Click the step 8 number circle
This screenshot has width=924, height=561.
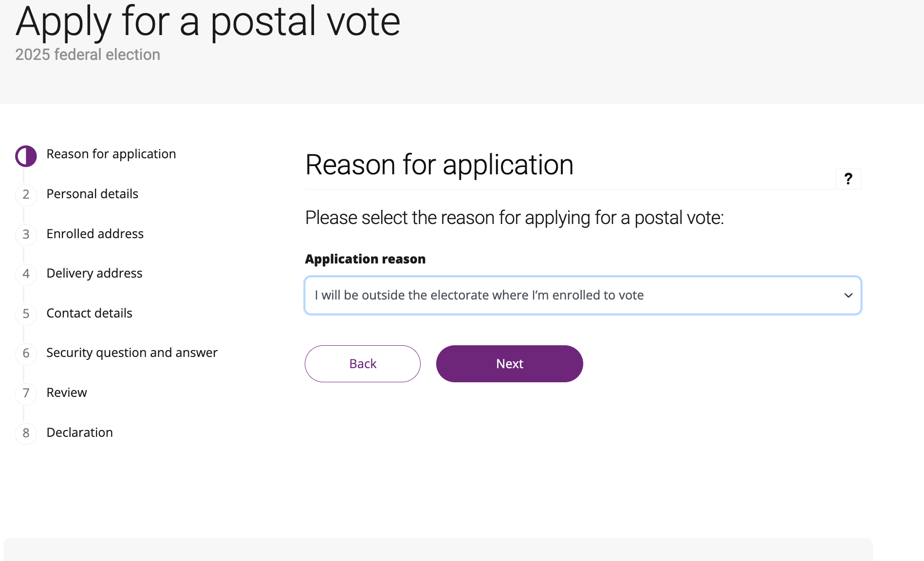pyautogui.click(x=26, y=433)
